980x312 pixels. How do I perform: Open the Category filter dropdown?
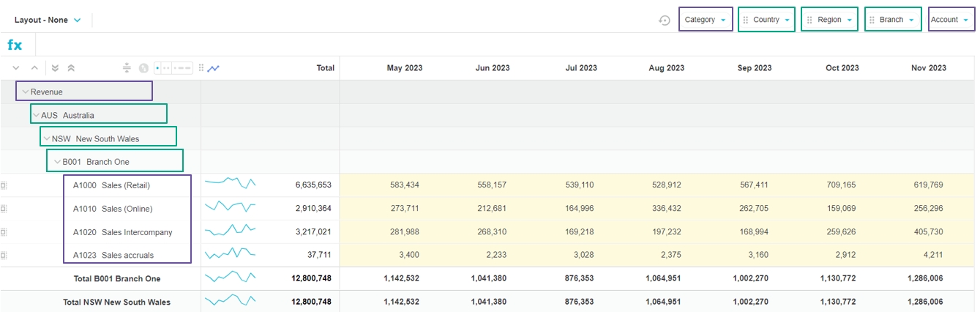click(706, 20)
